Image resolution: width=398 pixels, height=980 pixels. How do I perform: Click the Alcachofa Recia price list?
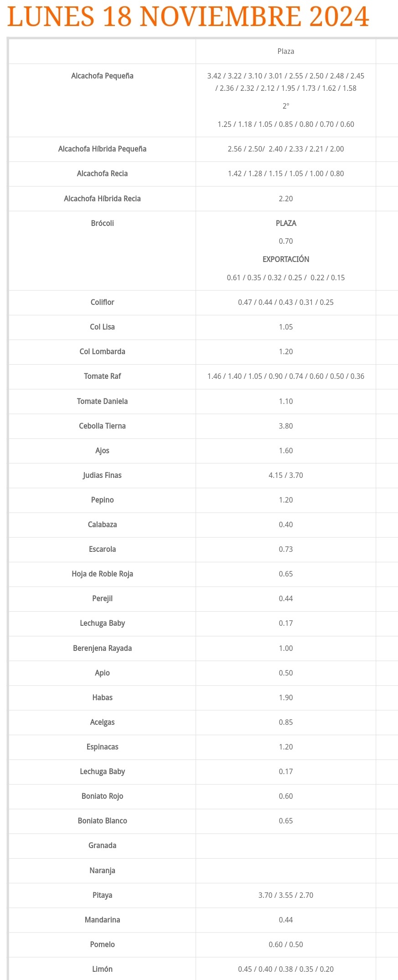(286, 173)
